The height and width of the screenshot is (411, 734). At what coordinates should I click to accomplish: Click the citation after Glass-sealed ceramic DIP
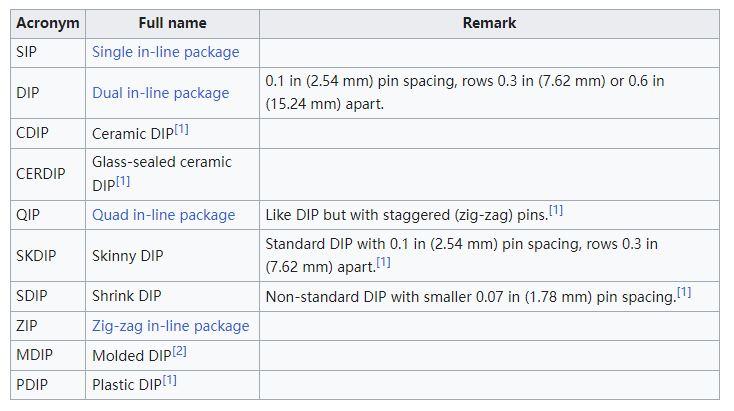[123, 181]
